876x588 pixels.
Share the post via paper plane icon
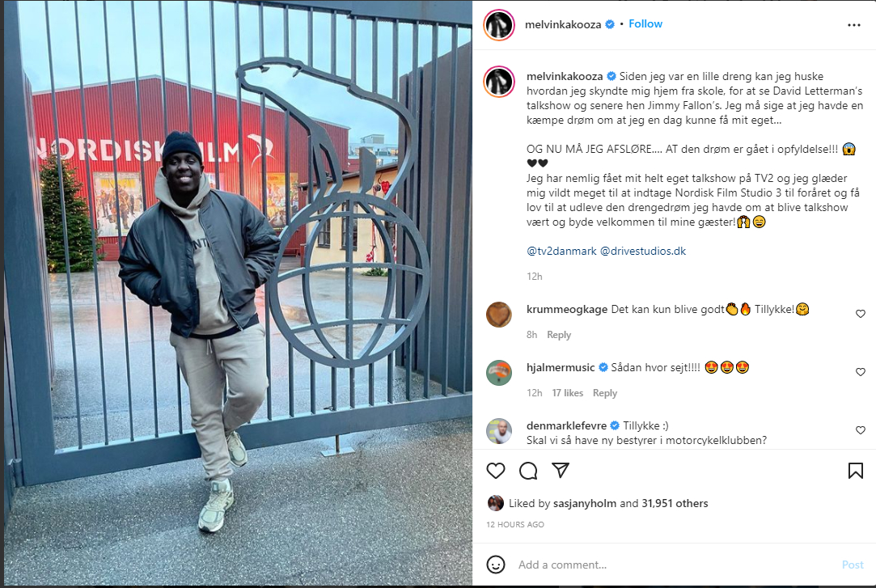pos(561,470)
